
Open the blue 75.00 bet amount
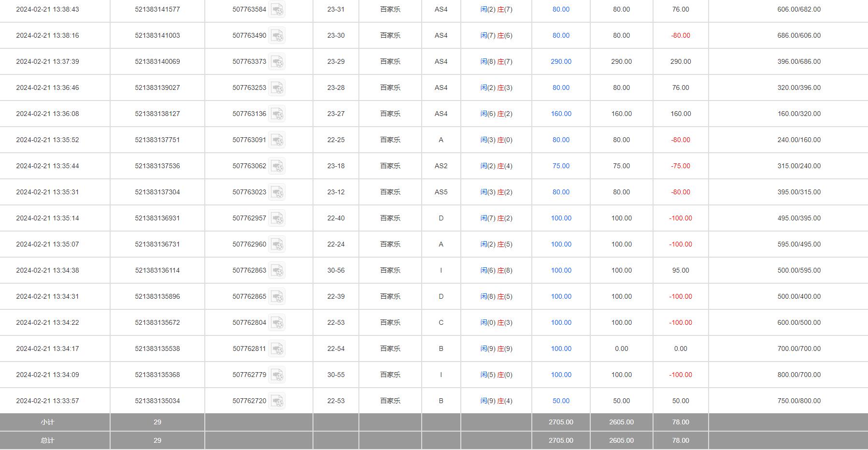561,166
